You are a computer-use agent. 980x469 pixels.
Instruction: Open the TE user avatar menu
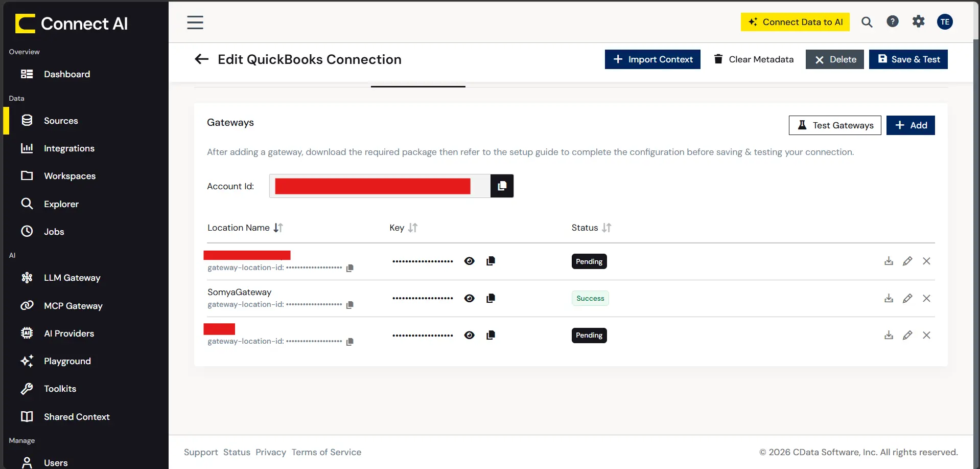(945, 21)
